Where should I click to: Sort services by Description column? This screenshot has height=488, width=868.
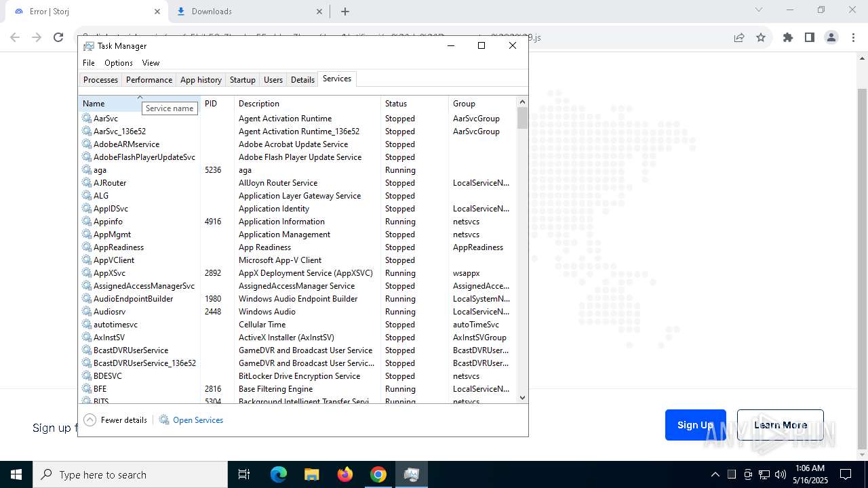308,104
